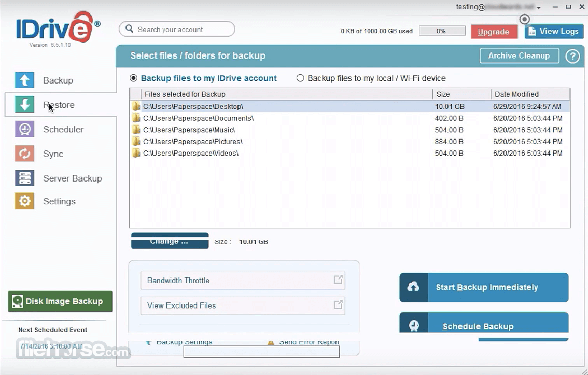Sort by Date Modified column header
The image size is (588, 375).
530,94
